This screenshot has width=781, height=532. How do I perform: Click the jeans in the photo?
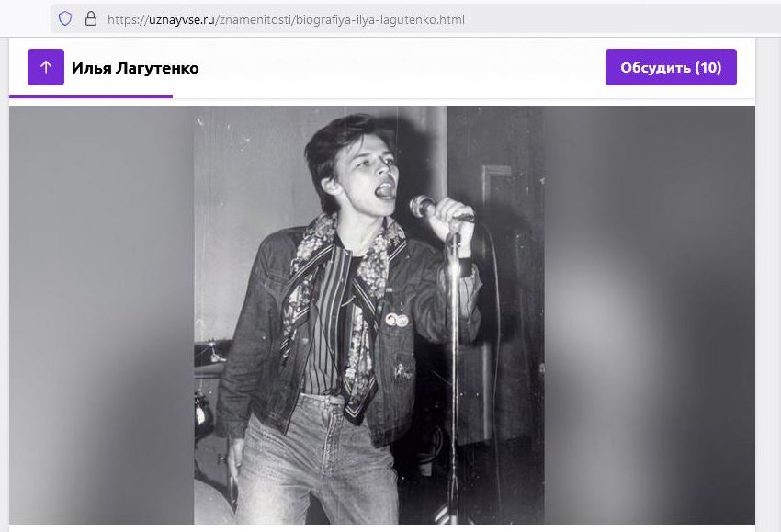[x=312, y=459]
